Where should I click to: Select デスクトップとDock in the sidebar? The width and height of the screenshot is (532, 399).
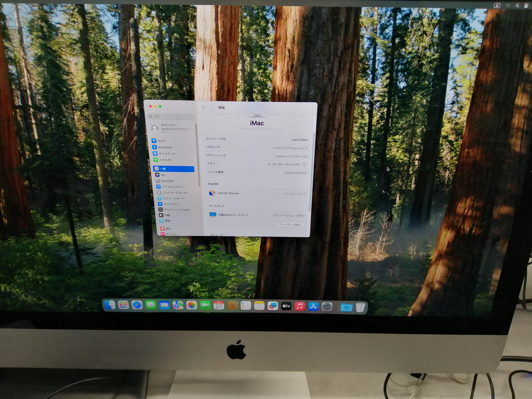coord(176,209)
